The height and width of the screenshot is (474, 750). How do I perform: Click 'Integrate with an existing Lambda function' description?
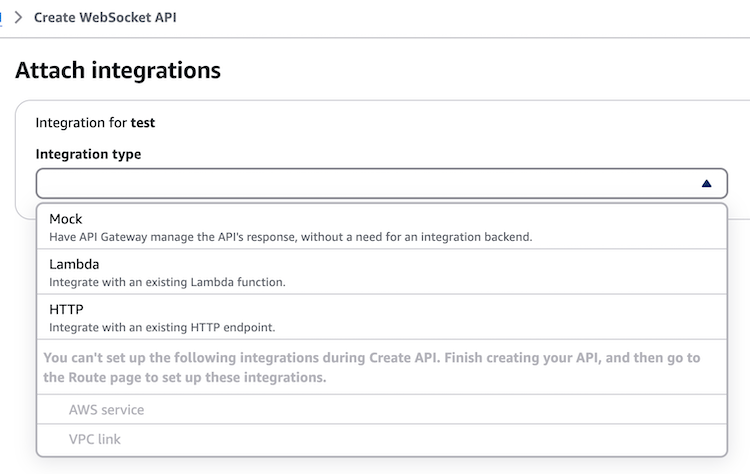pos(167,282)
